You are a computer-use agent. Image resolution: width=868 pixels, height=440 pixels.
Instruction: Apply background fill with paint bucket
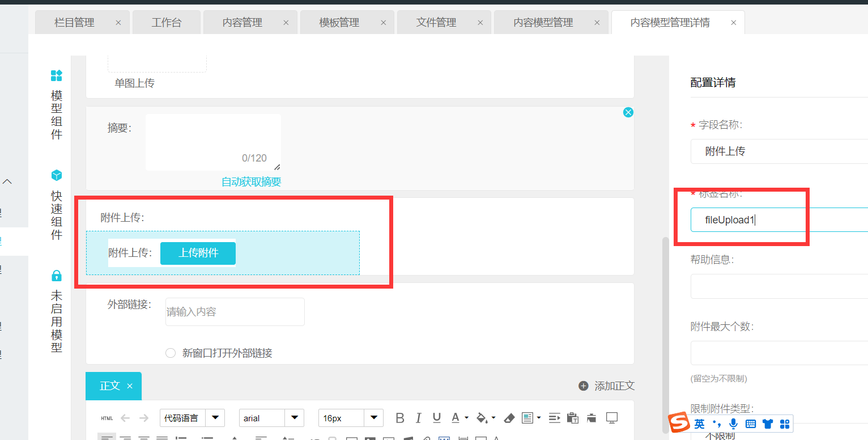(x=482, y=418)
